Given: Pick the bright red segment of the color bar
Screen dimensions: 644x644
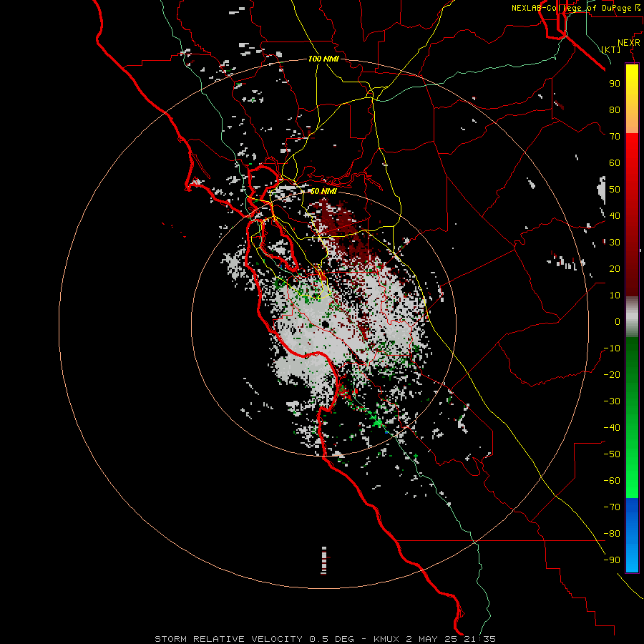Looking at the screenshot, I should 632,150.
